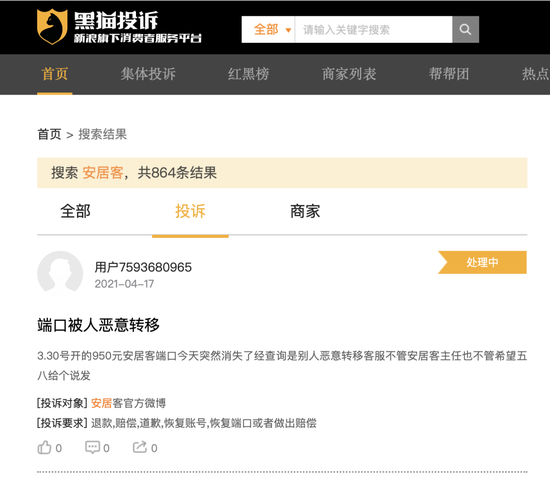Open the 全部 search category dropdown
Screen dimensions: 550x488
pyautogui.click(x=268, y=29)
